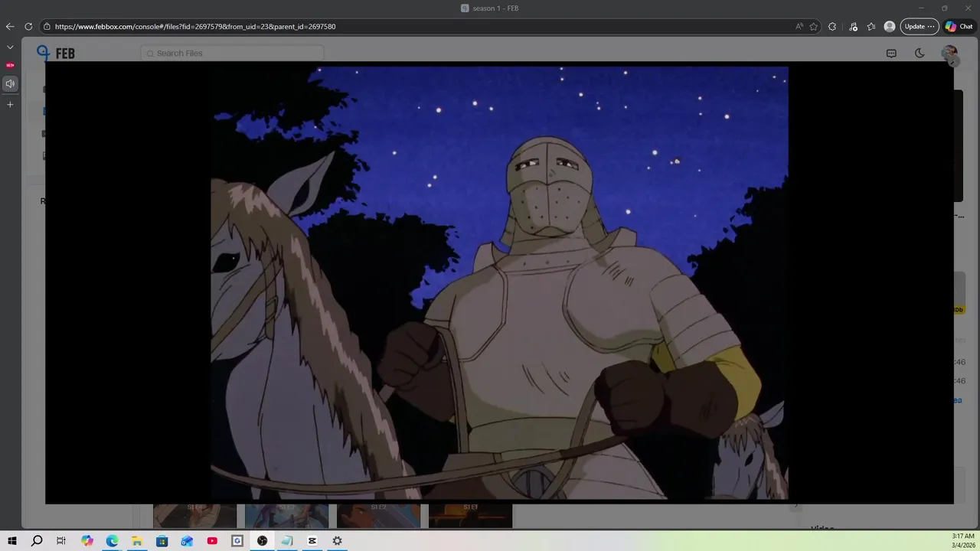Open Settings gear on taskbar

coord(337,541)
